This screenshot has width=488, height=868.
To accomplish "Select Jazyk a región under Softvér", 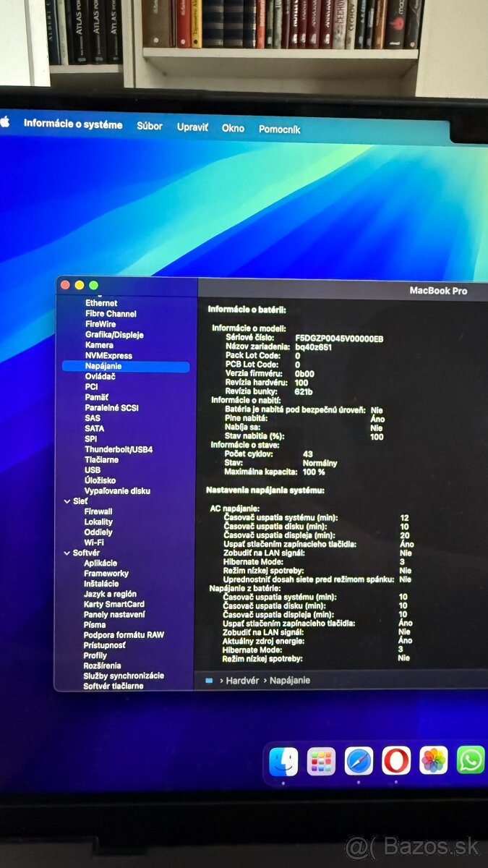I will [110, 594].
